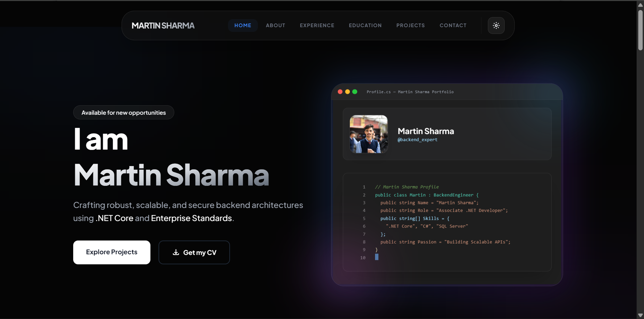Click the Available for new opportunities badge

point(124,112)
